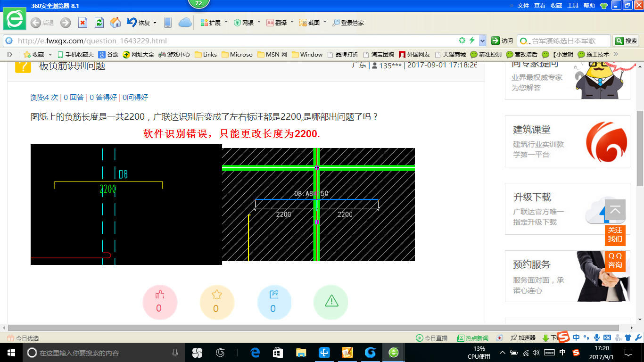644x362 pixels.
Task: Open the 文件 menu
Action: (523, 6)
